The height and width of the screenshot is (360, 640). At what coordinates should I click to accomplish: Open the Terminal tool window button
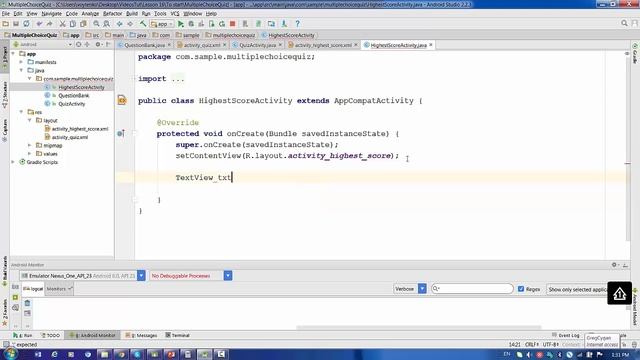(178, 336)
